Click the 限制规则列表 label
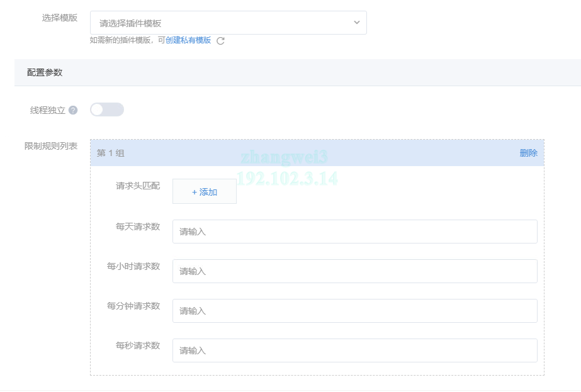Viewport: 581px width, 392px height. (51, 146)
